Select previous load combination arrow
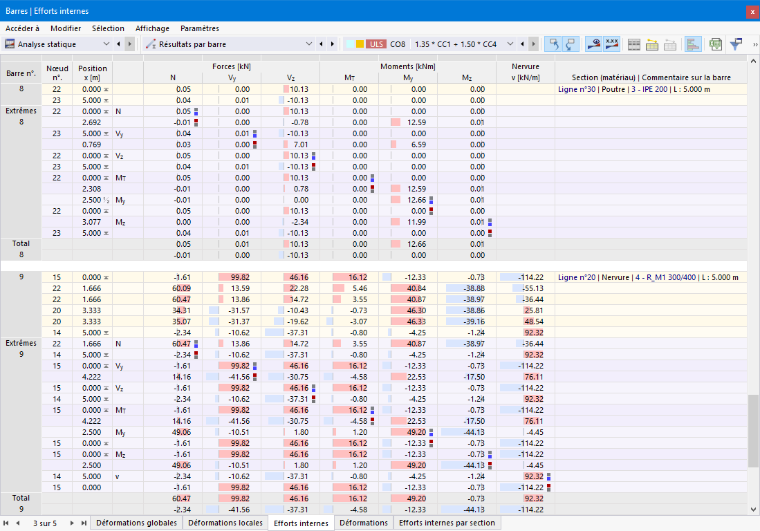 [x=522, y=44]
